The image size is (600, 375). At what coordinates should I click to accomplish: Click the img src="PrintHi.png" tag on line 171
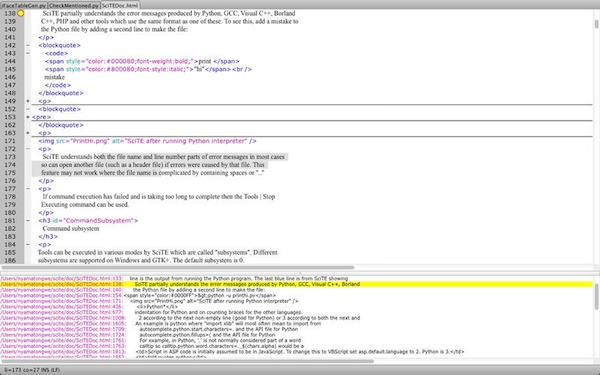pyautogui.click(x=147, y=141)
